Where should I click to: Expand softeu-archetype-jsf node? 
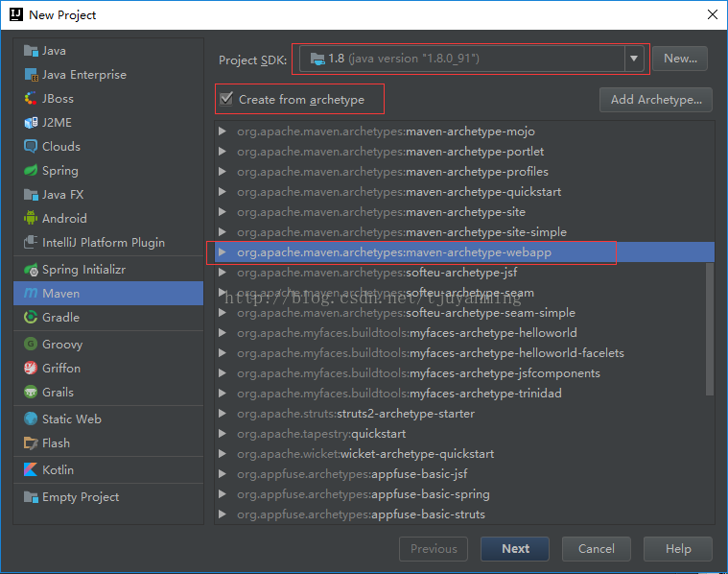point(223,273)
